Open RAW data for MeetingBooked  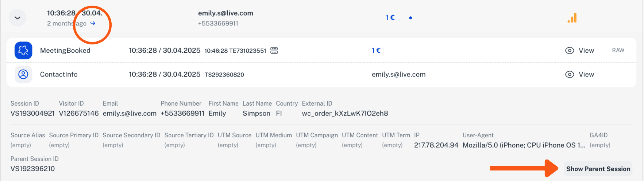(618, 50)
